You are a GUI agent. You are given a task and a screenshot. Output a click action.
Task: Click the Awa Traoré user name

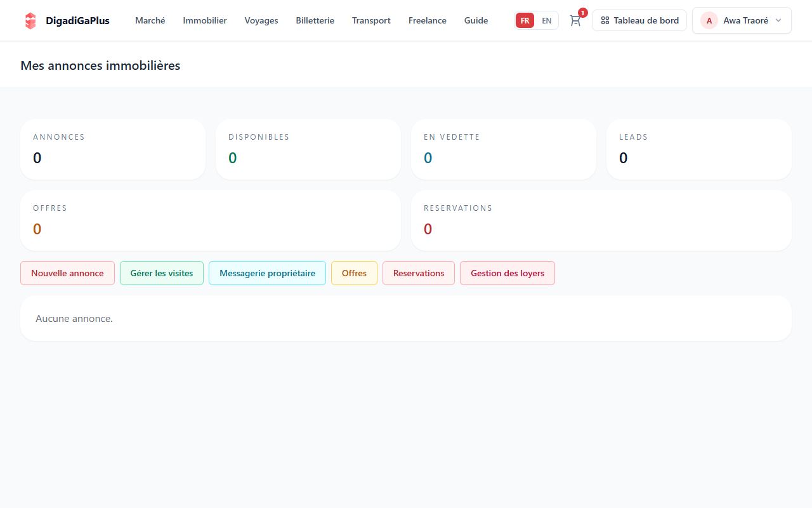[746, 20]
